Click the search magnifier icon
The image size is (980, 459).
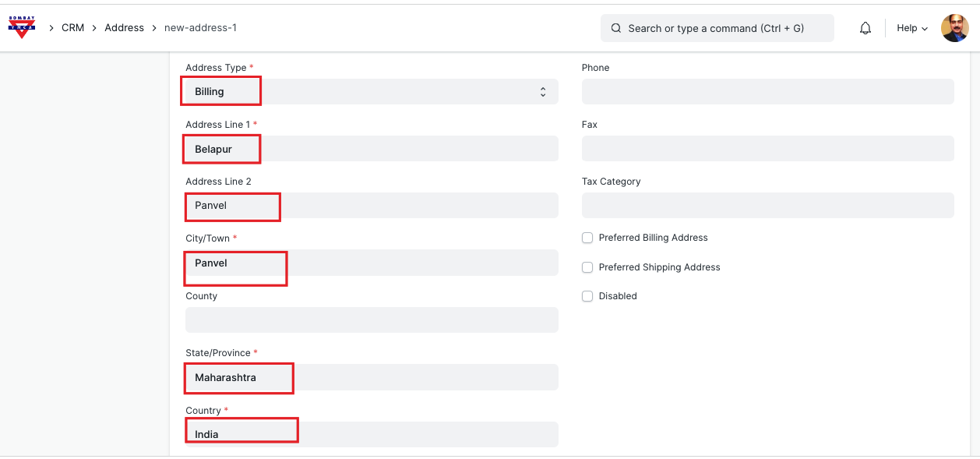[615, 28]
